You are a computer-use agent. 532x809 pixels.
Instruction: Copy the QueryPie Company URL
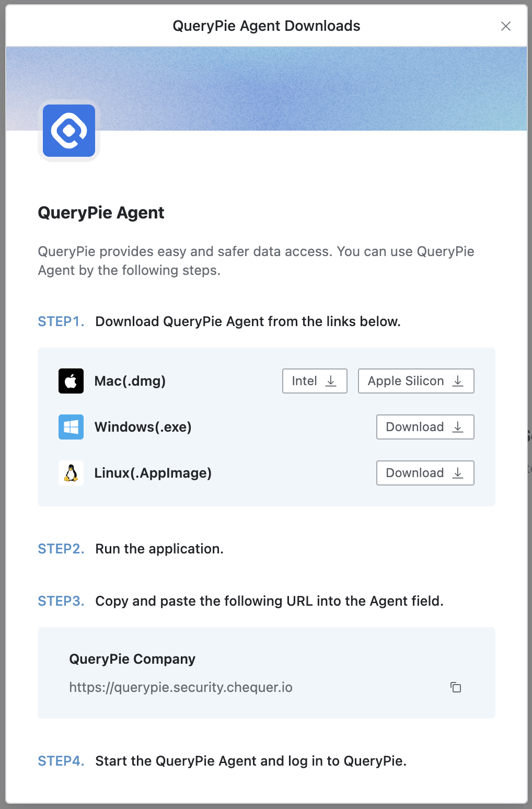coord(456,687)
